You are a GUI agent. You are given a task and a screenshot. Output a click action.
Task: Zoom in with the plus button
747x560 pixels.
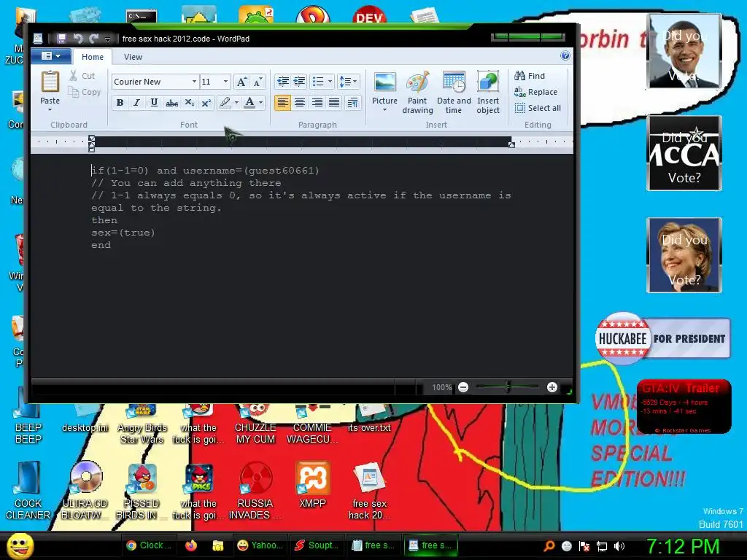551,387
